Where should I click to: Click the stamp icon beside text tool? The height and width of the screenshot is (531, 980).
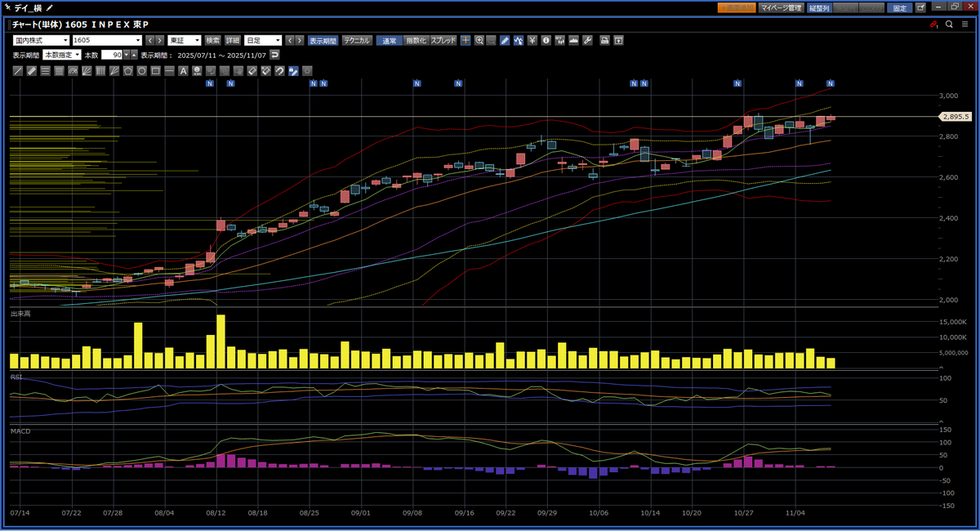click(x=196, y=71)
